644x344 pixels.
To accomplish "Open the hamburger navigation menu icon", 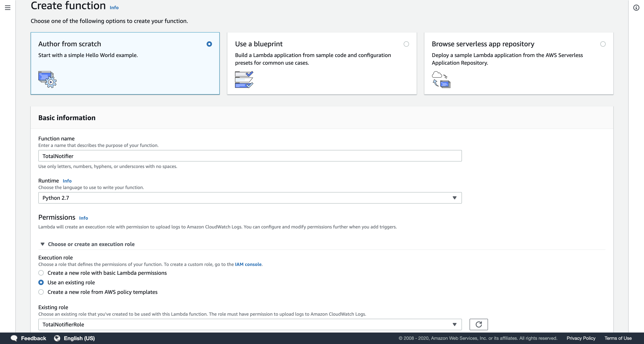I will [8, 8].
